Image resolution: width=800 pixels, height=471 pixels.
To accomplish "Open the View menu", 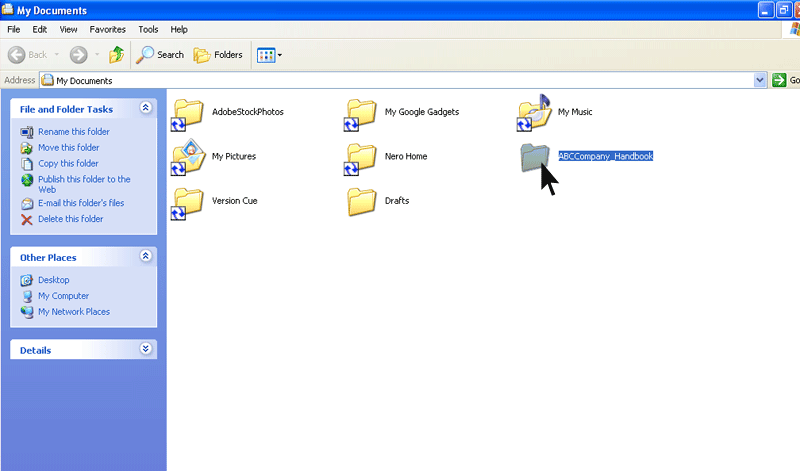I will pyautogui.click(x=68, y=30).
